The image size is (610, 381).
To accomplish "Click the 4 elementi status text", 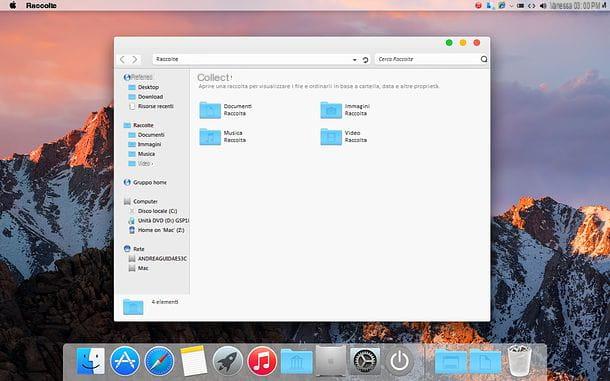I will click(165, 302).
